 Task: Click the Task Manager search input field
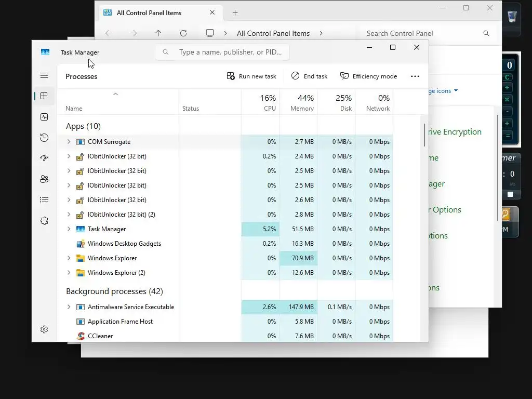(x=222, y=52)
